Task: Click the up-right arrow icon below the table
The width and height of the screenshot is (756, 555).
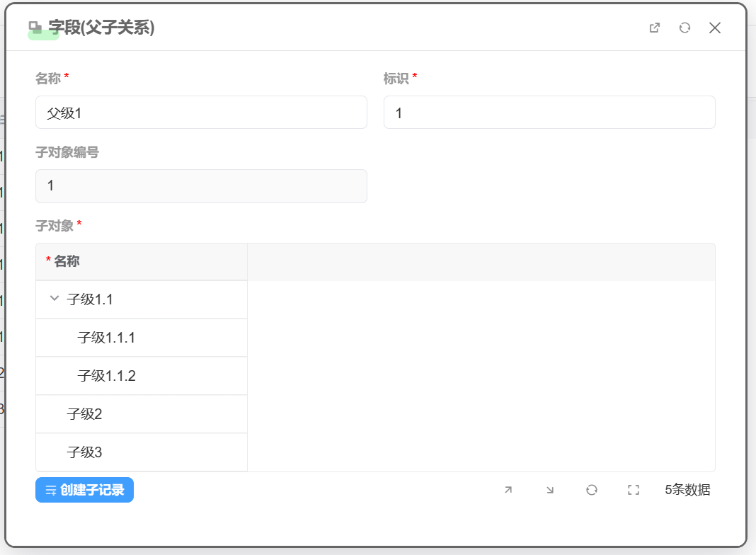Action: [508, 490]
